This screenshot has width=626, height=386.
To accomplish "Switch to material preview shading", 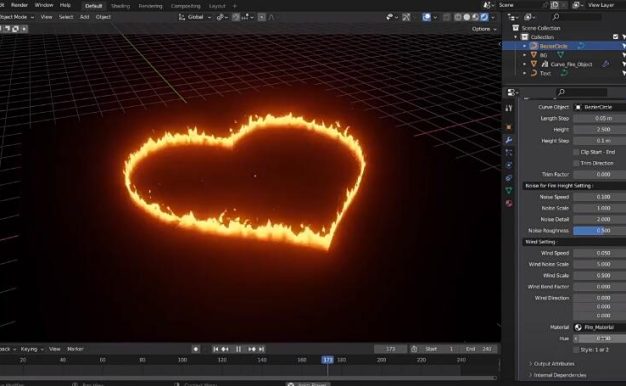I will point(475,17).
